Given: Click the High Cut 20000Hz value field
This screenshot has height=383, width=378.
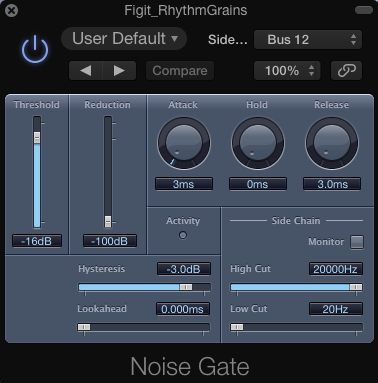Looking at the screenshot, I should point(335,269).
